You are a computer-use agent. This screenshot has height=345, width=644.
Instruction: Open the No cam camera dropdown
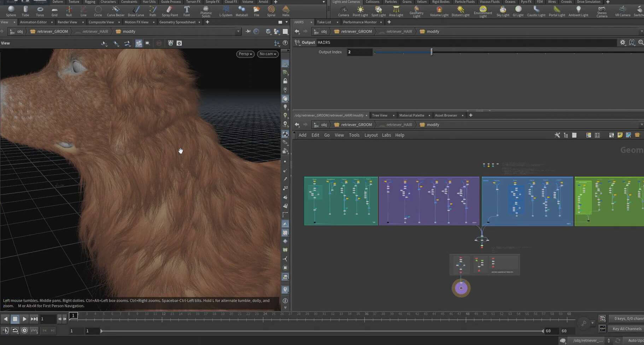pyautogui.click(x=268, y=54)
